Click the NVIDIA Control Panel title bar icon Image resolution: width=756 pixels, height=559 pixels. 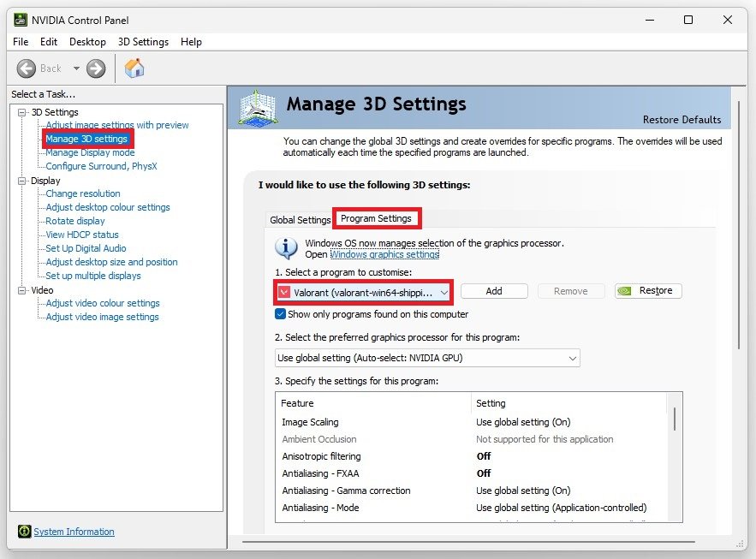[x=19, y=20]
